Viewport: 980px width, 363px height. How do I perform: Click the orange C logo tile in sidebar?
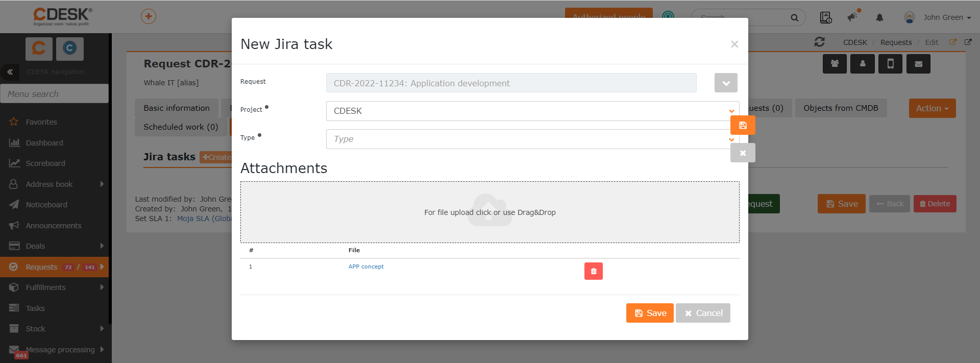click(x=39, y=49)
